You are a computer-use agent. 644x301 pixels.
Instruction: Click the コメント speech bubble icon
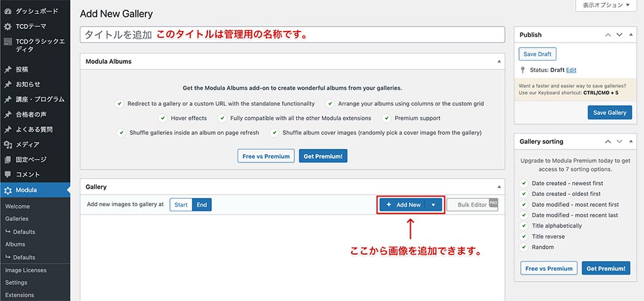8,175
